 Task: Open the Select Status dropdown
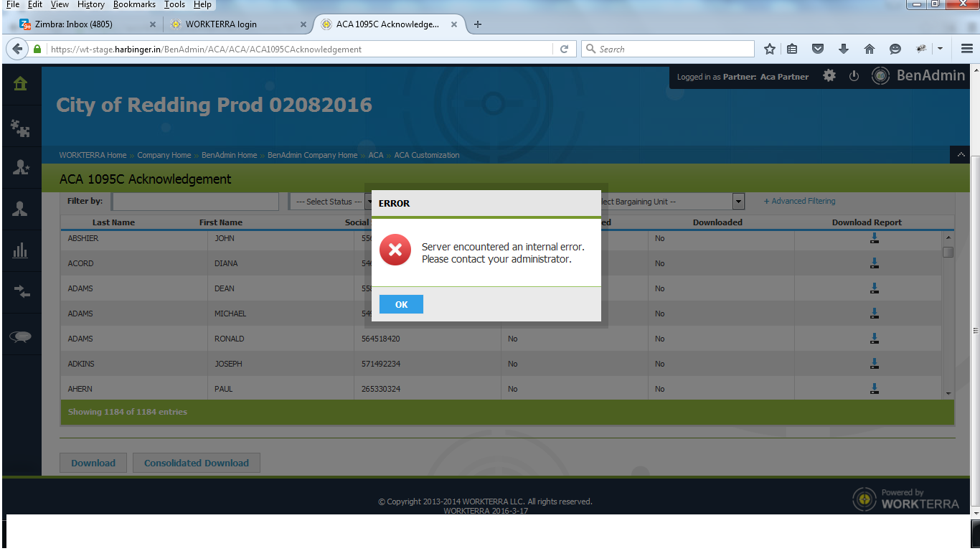(x=329, y=202)
